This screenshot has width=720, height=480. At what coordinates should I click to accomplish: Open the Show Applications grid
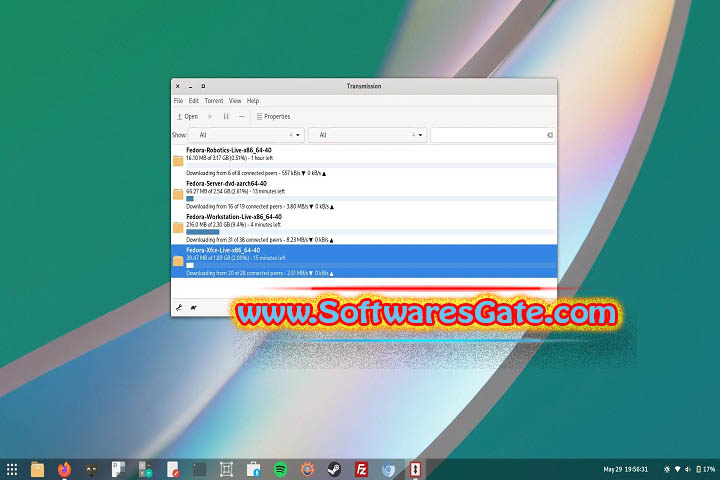point(12,469)
